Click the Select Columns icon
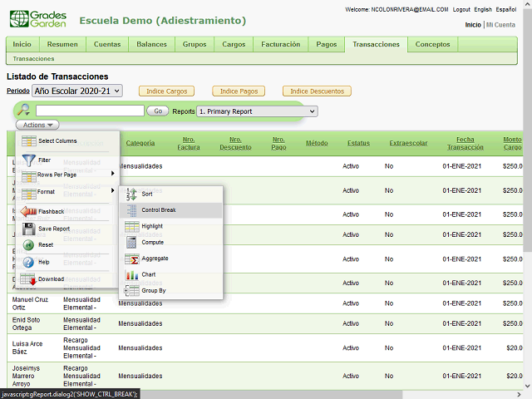 28,141
